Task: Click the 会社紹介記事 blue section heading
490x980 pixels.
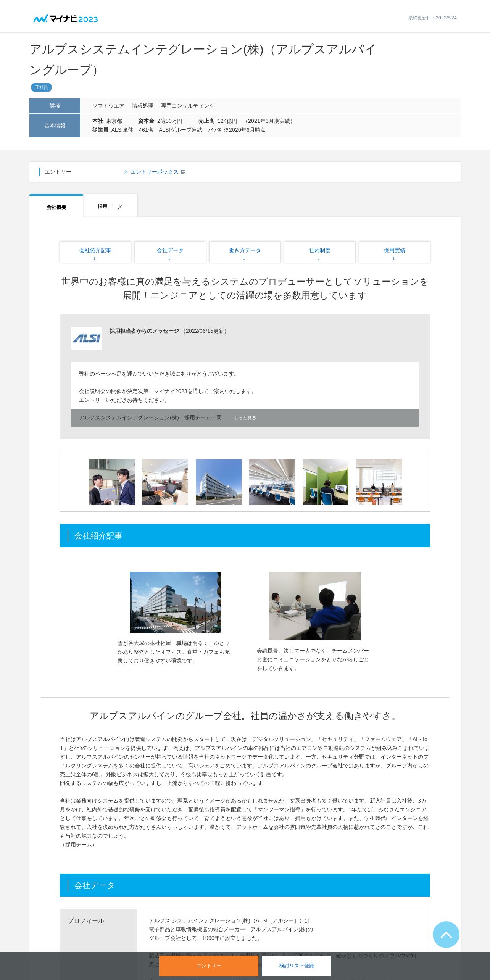Action: tap(245, 535)
